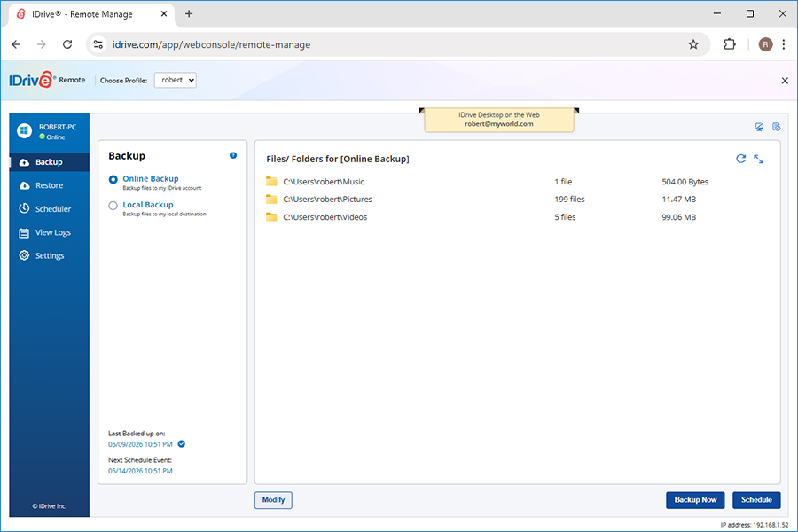
Task: Click the Modify button
Action: 273,500
